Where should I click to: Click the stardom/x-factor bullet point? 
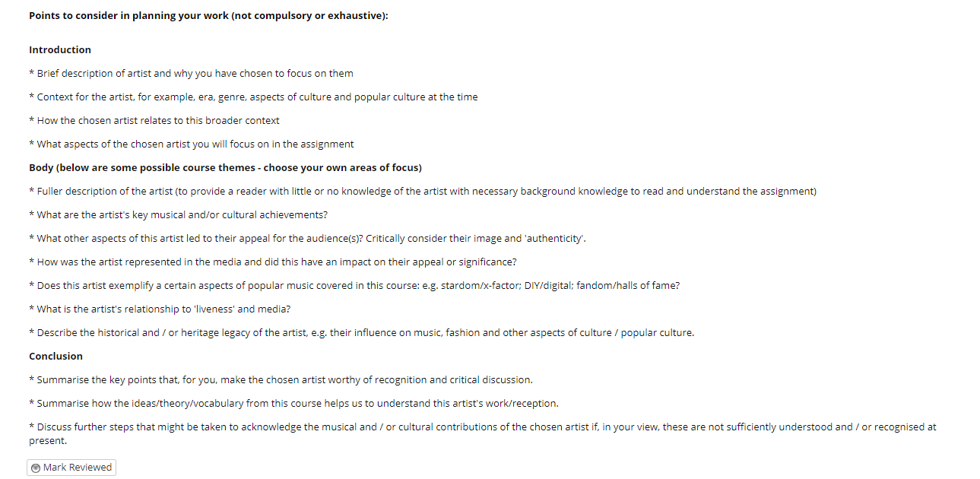(x=354, y=286)
